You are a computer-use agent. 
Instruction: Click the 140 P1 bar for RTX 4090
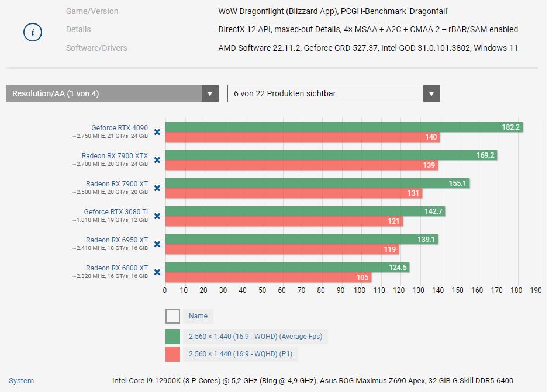coord(302,137)
